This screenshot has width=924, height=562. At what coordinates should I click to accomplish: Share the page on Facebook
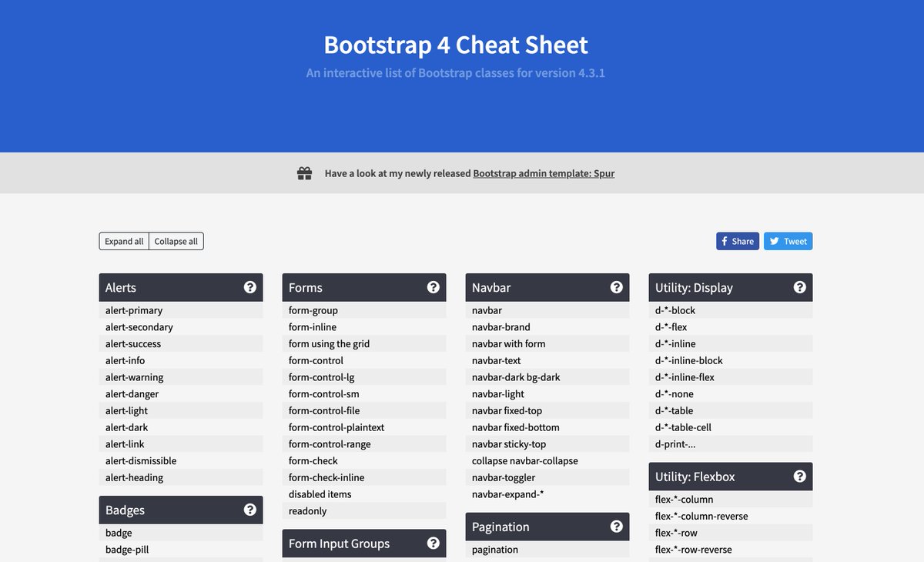[x=738, y=241]
